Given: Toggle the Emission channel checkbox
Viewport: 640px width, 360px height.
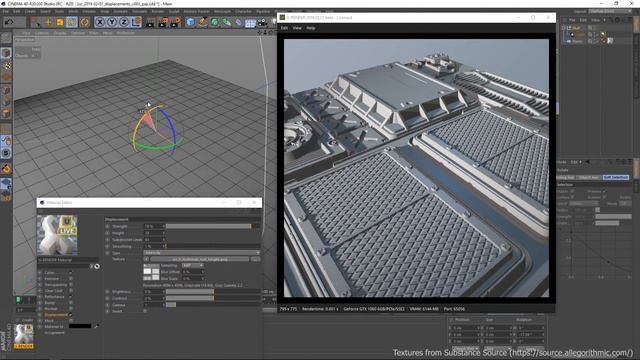Looking at the screenshot, I should click(71, 279).
